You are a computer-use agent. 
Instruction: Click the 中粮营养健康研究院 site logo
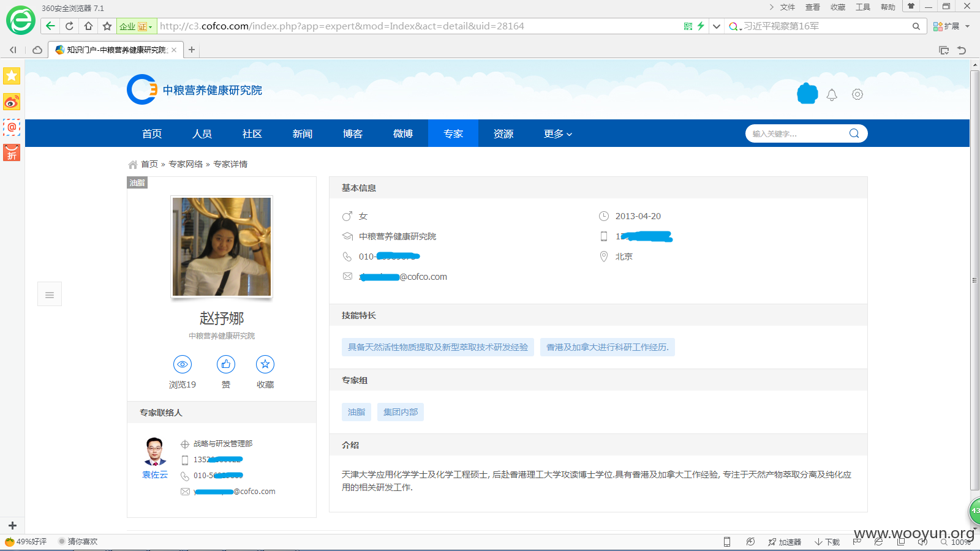click(x=195, y=90)
